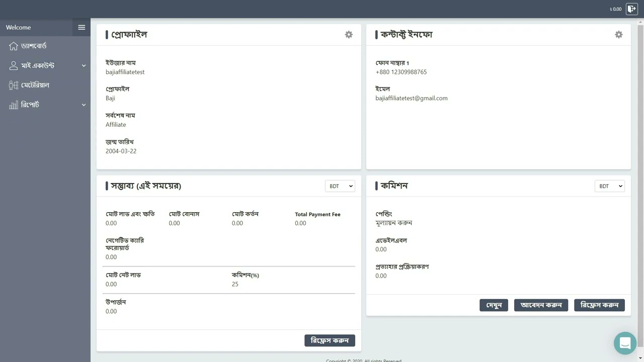
Task: Click the hamburger menu icon in sidebar
Action: pos(82,27)
